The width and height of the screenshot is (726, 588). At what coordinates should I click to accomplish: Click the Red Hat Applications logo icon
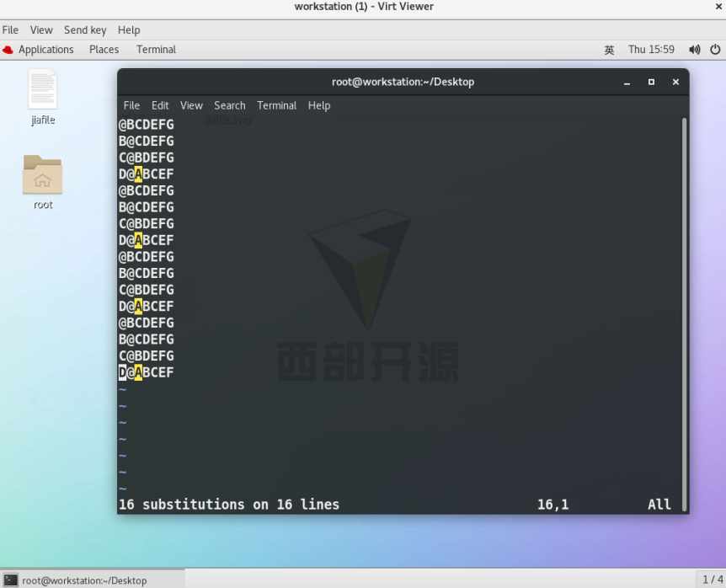(x=8, y=50)
